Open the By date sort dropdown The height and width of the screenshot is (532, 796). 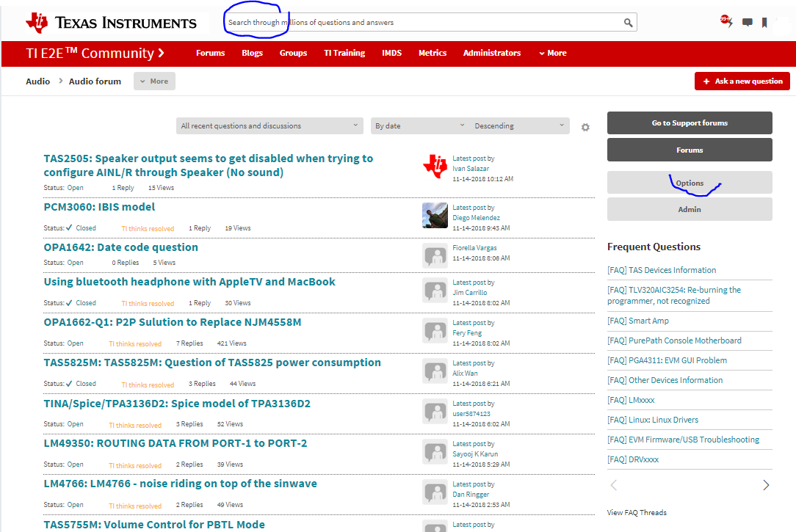pos(420,125)
